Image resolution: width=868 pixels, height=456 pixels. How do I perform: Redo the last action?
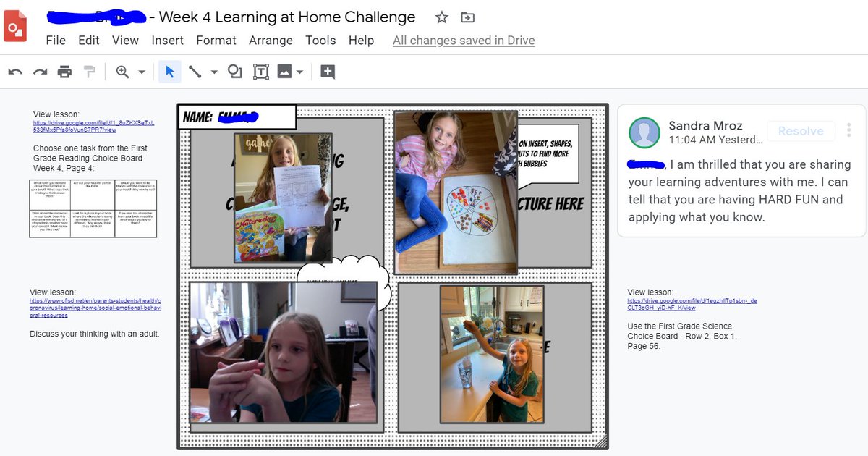point(40,72)
